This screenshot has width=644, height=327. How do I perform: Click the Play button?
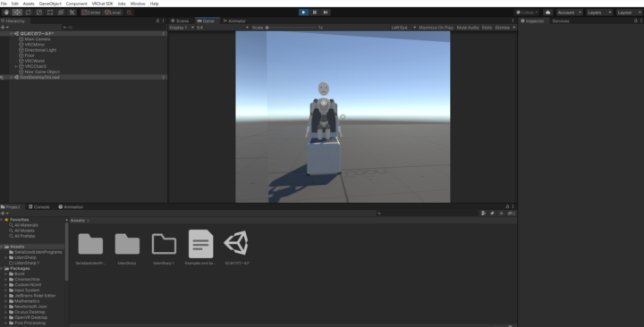click(x=303, y=13)
